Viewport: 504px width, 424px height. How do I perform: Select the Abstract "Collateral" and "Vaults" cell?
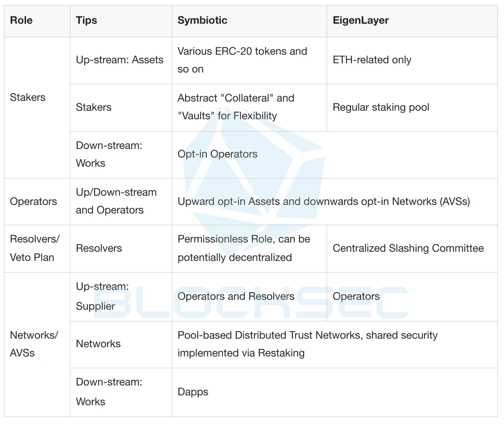236,107
